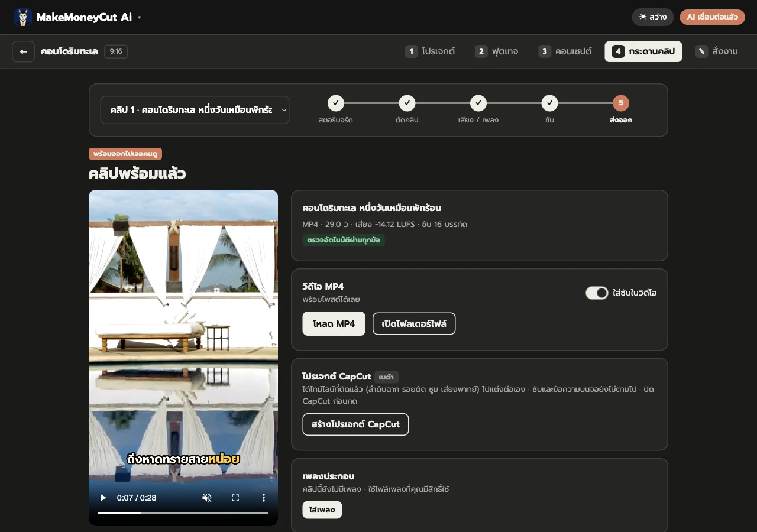The image size is (757, 532).
Task: Open the ฟุตเทจ tab
Action: pos(497,51)
